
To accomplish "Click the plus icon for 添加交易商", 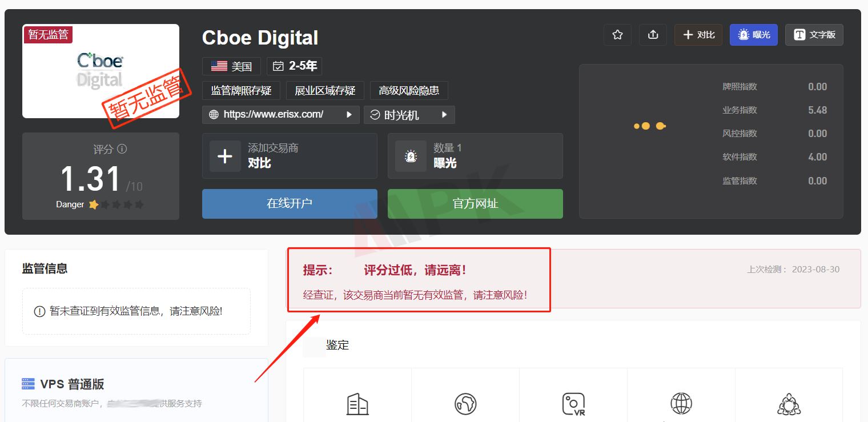I will pos(225,156).
